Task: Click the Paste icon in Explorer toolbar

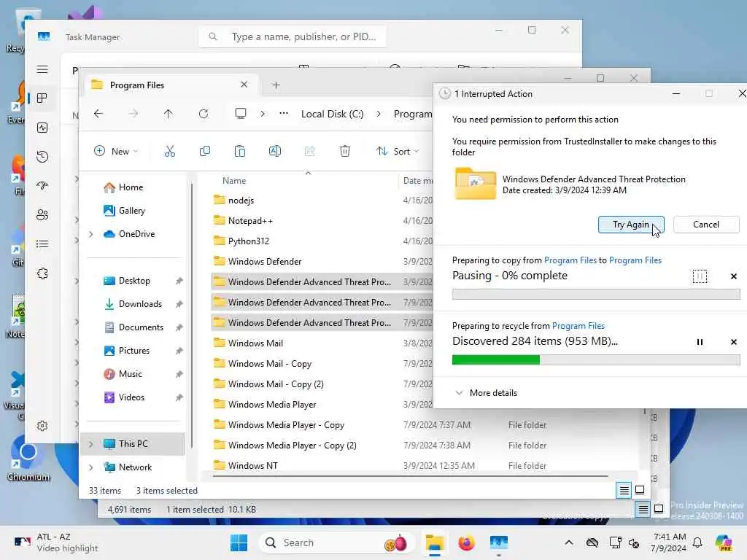Action: tap(239, 152)
